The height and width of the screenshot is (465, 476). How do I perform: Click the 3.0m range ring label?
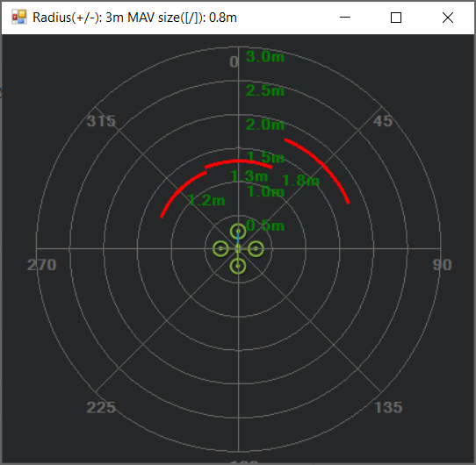coord(265,57)
